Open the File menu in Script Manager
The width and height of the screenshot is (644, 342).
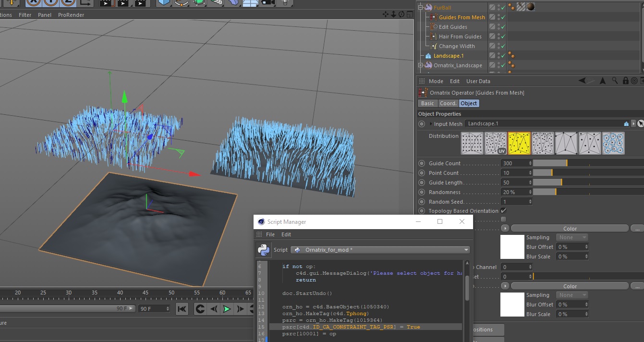[x=270, y=234]
